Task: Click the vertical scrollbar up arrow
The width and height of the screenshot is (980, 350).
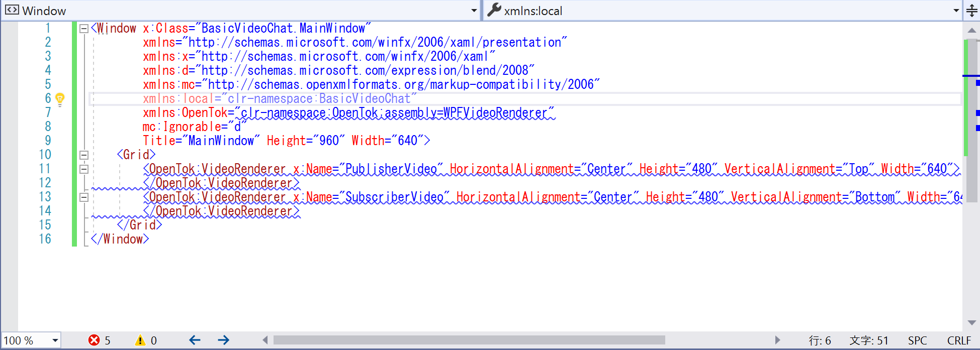Action: (972, 31)
